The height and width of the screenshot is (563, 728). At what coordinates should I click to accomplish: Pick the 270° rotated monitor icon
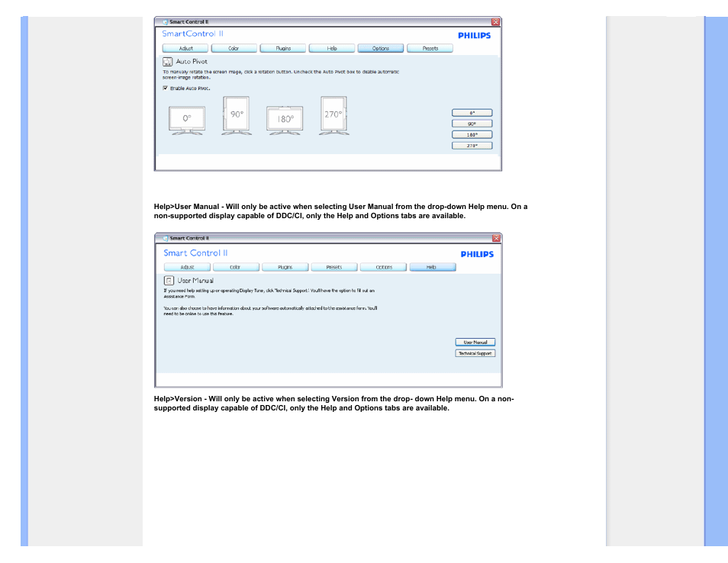tap(333, 115)
